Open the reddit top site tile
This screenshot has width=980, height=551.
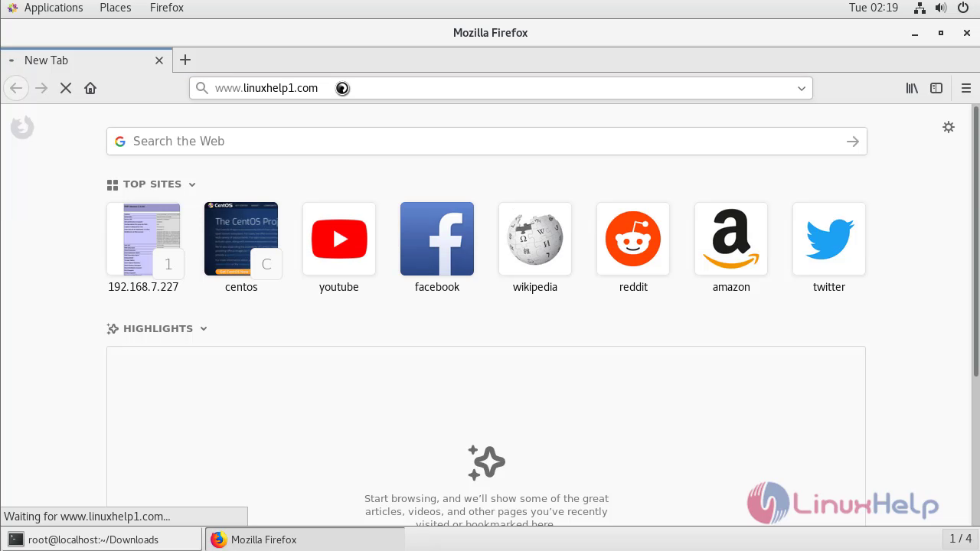tap(633, 239)
